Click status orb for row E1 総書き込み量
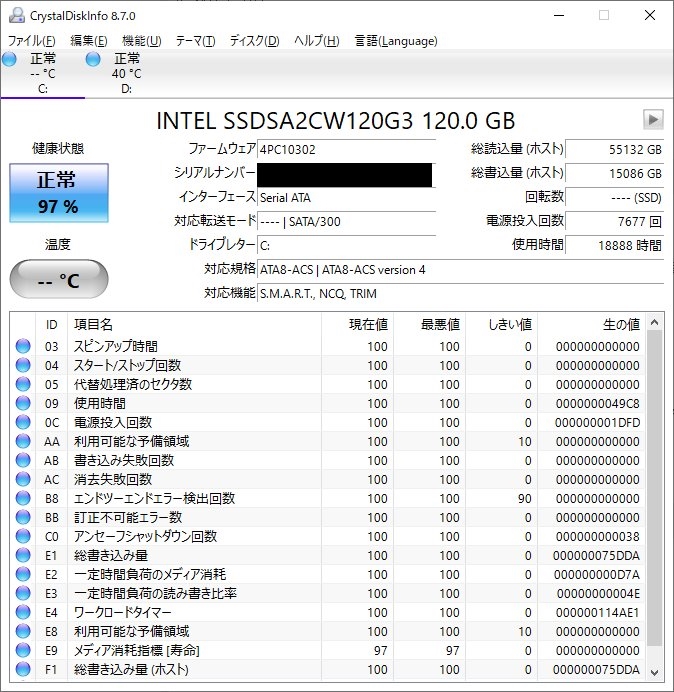The image size is (674, 692). pos(23,555)
